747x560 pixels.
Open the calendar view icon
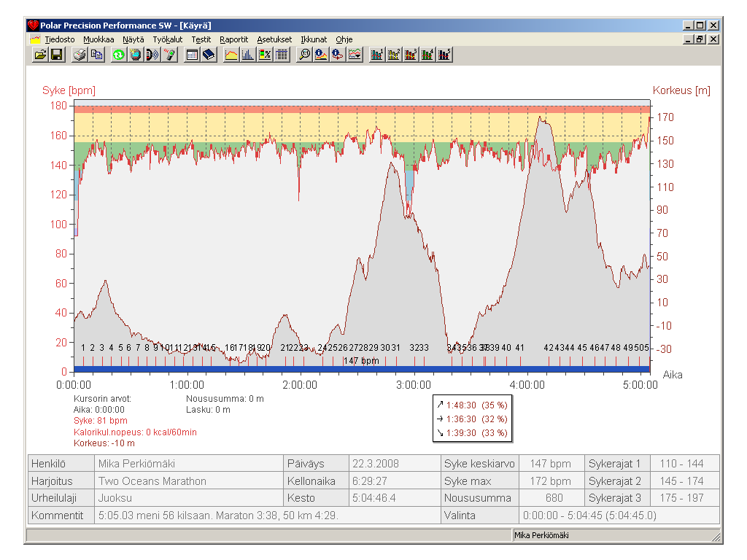tap(192, 55)
